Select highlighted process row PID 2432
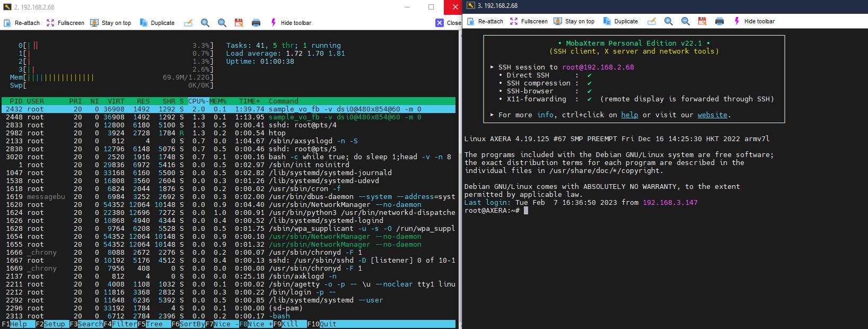Image resolution: width=868 pixels, height=329 pixels. (x=229, y=109)
